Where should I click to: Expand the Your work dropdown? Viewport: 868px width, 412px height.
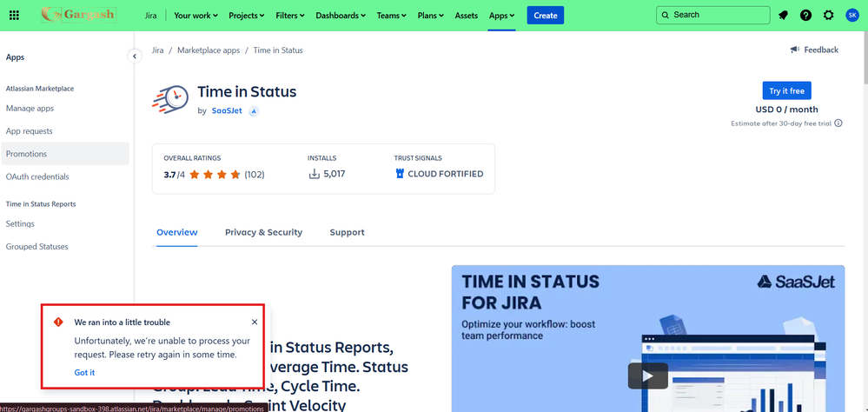pos(196,16)
